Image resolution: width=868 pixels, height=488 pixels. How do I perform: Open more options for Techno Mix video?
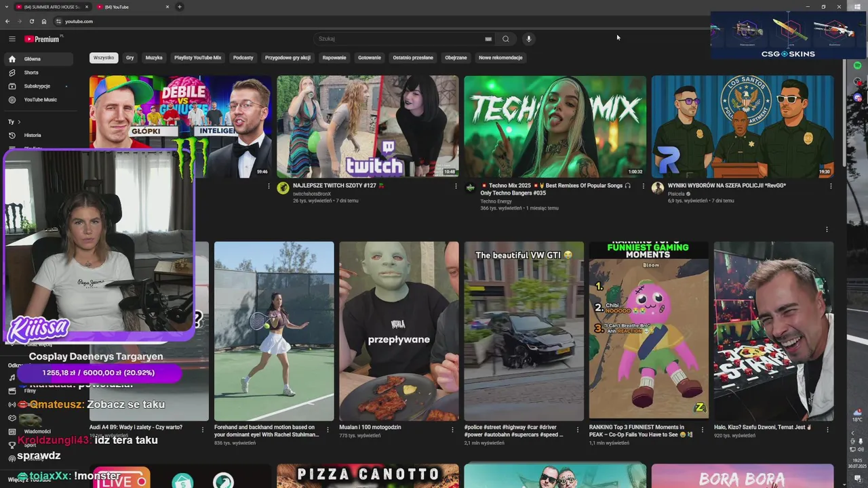point(643,186)
